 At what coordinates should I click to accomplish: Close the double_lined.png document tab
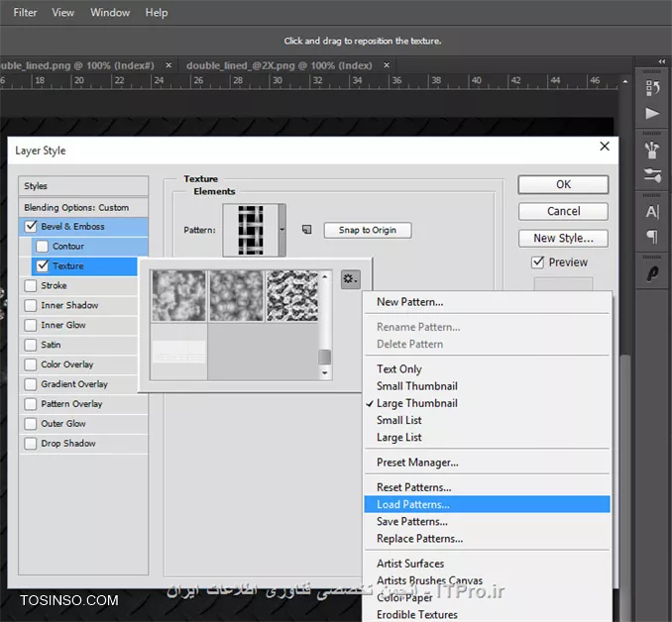(168, 65)
